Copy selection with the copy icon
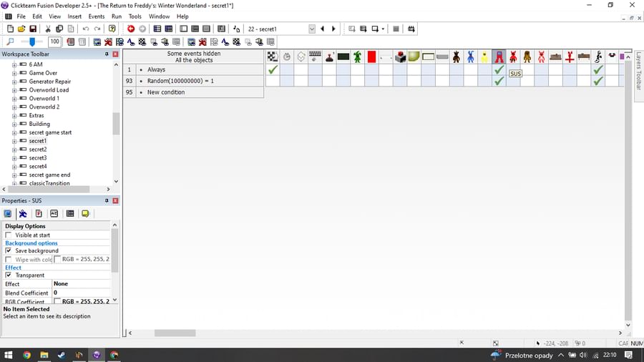 (x=59, y=29)
